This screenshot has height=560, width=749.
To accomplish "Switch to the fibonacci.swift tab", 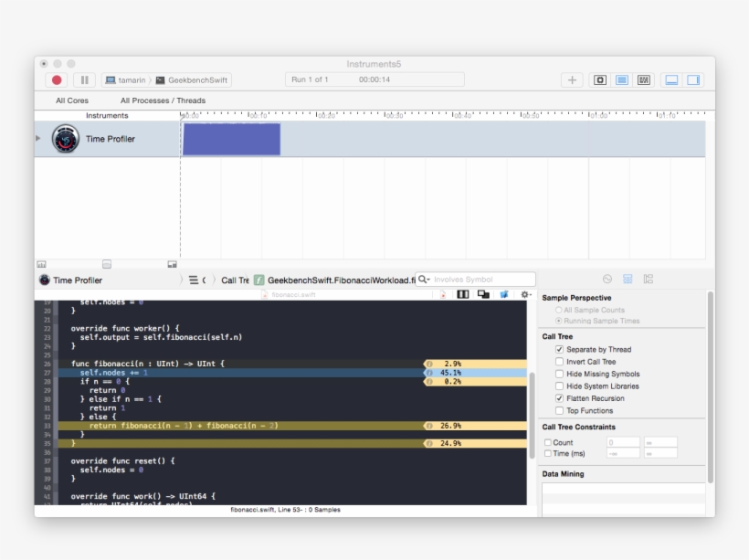I will [x=292, y=295].
